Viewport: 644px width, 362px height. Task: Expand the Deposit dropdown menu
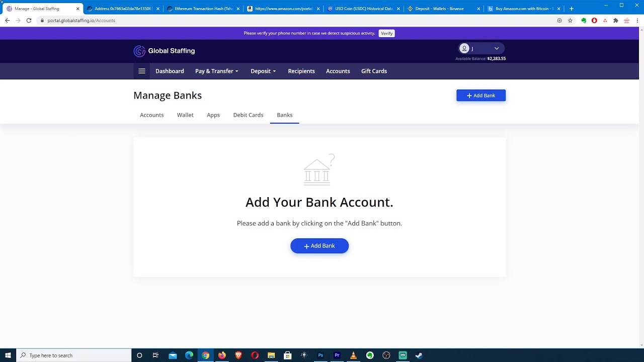263,71
